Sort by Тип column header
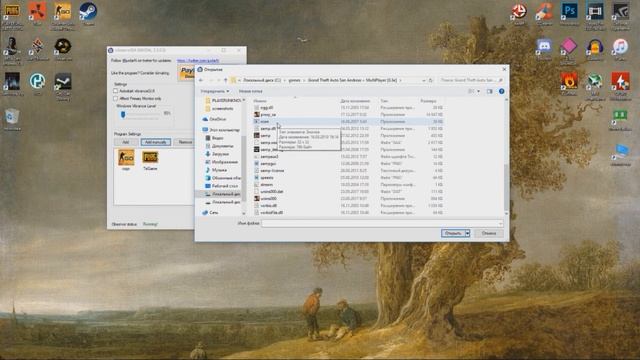Image resolution: width=640 pixels, height=360 pixels. click(x=384, y=101)
